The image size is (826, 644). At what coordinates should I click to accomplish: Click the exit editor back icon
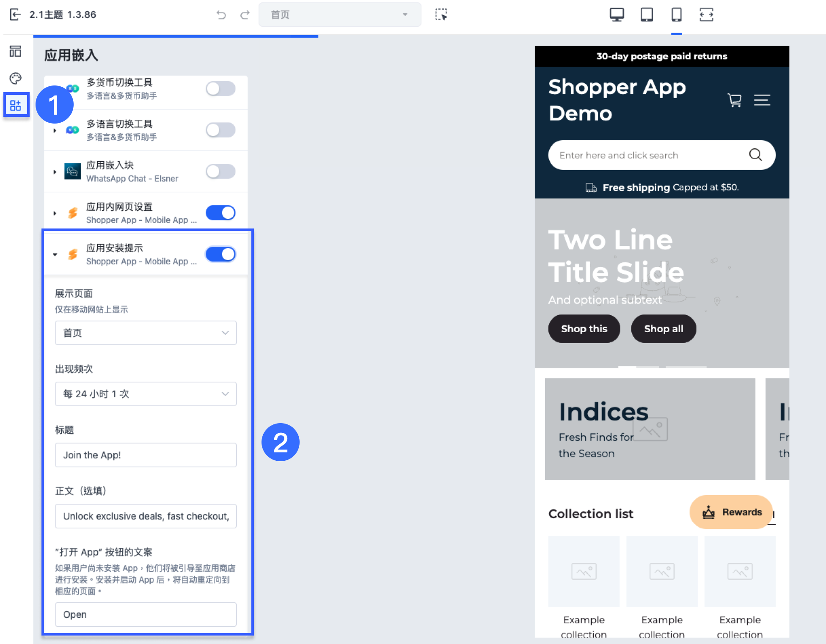[x=15, y=15]
